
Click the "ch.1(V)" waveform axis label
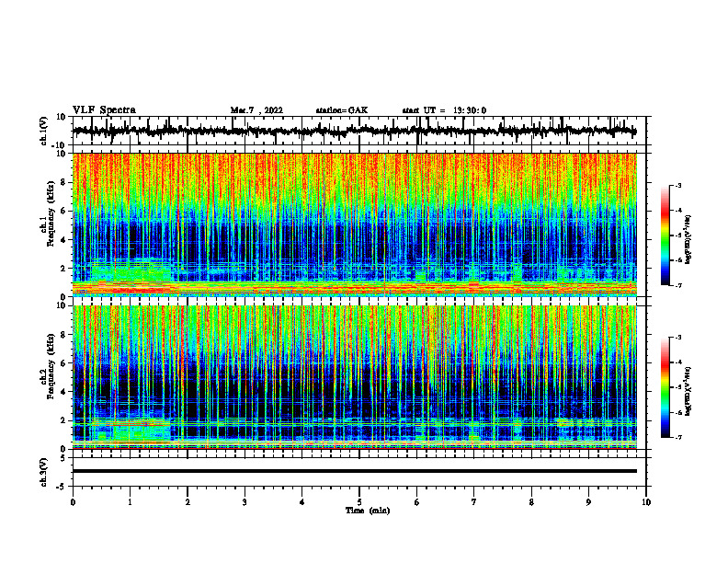click(x=44, y=131)
